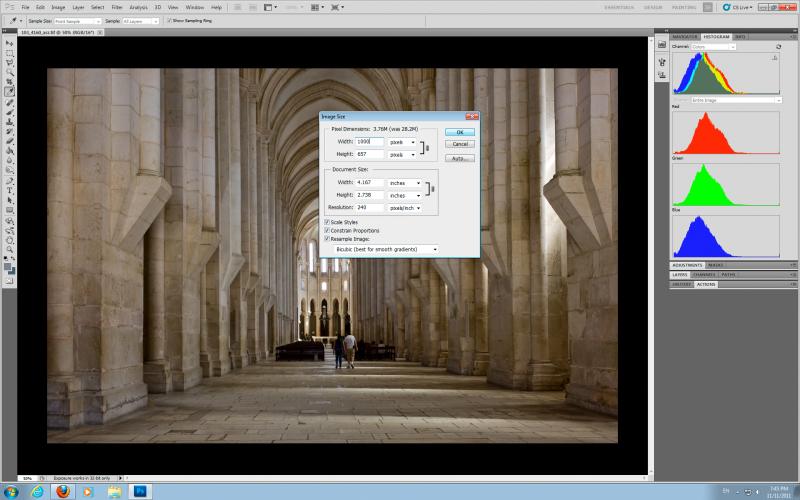Viewport: 800px width, 500px height.
Task: Select the Clone Stamp tool
Action: click(x=9, y=122)
